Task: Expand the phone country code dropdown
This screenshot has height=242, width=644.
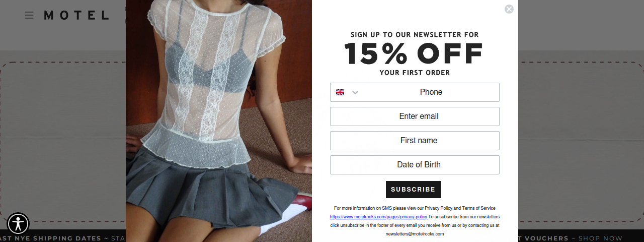Action: [x=355, y=92]
